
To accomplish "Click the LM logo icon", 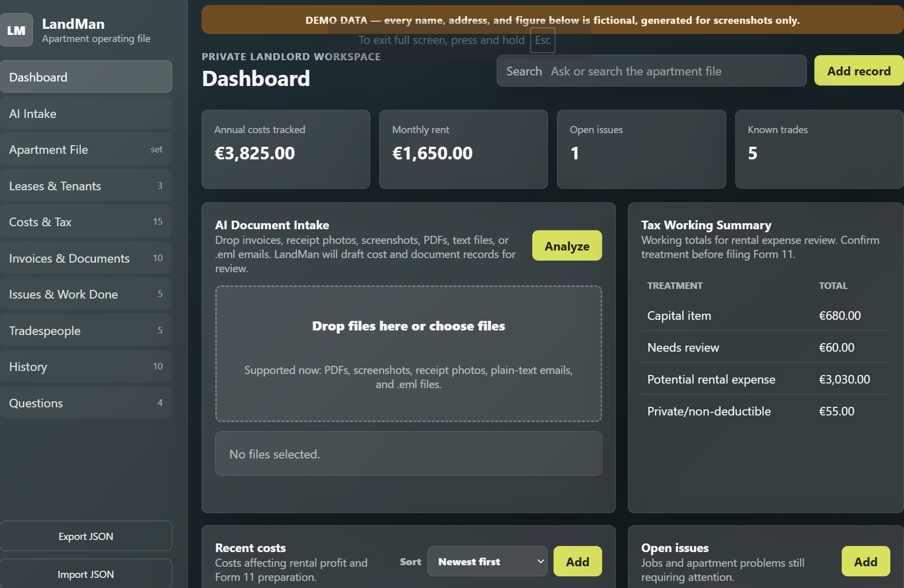I will pos(16,30).
